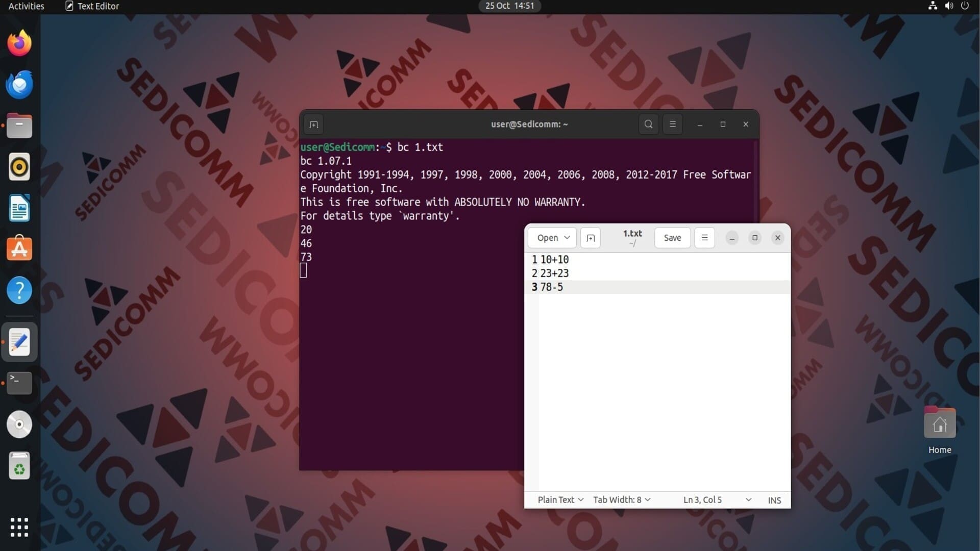The width and height of the screenshot is (980, 551).
Task: Launch Thunderbird mail from the dock
Action: (19, 85)
